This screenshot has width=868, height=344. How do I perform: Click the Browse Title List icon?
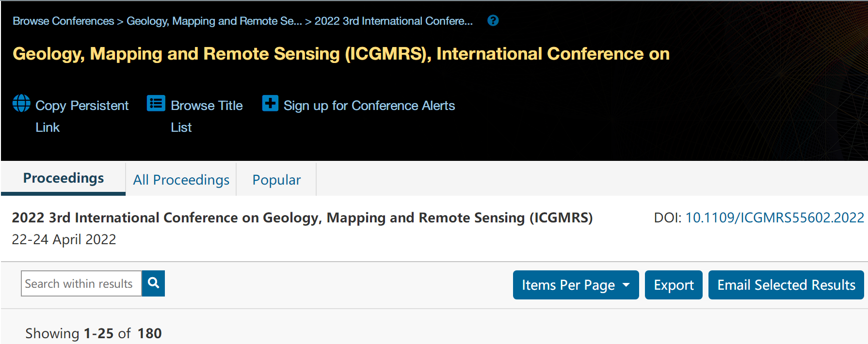coord(156,103)
